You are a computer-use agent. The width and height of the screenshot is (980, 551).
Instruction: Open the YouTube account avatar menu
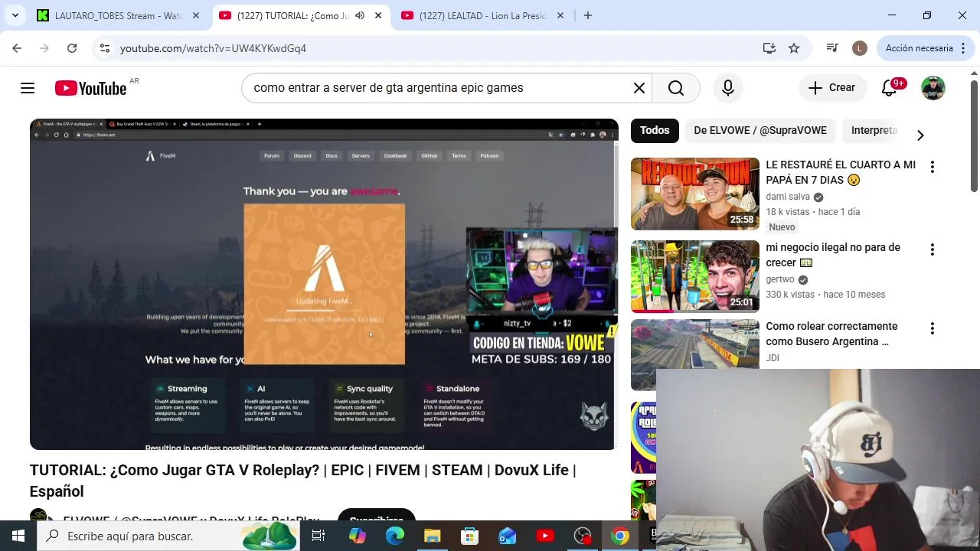click(x=933, y=88)
